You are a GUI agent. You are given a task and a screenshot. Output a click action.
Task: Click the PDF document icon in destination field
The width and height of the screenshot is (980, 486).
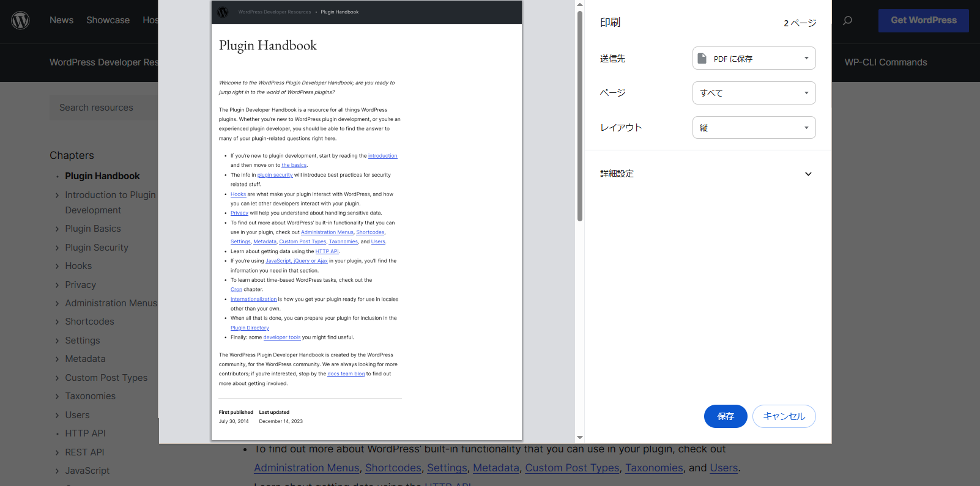tap(702, 59)
